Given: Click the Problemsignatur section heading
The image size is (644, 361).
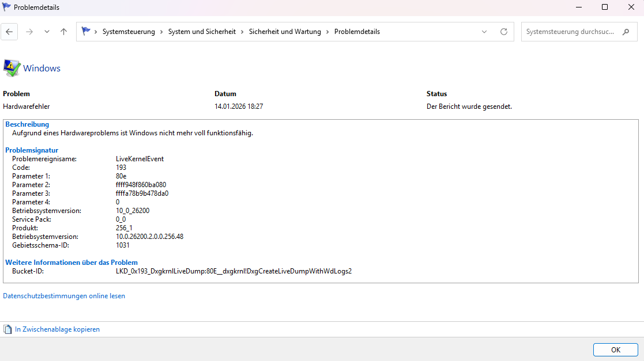Looking at the screenshot, I should coord(32,150).
